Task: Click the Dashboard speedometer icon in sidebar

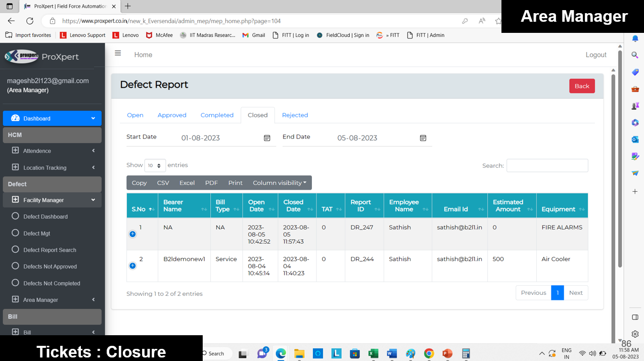Action: point(15,118)
